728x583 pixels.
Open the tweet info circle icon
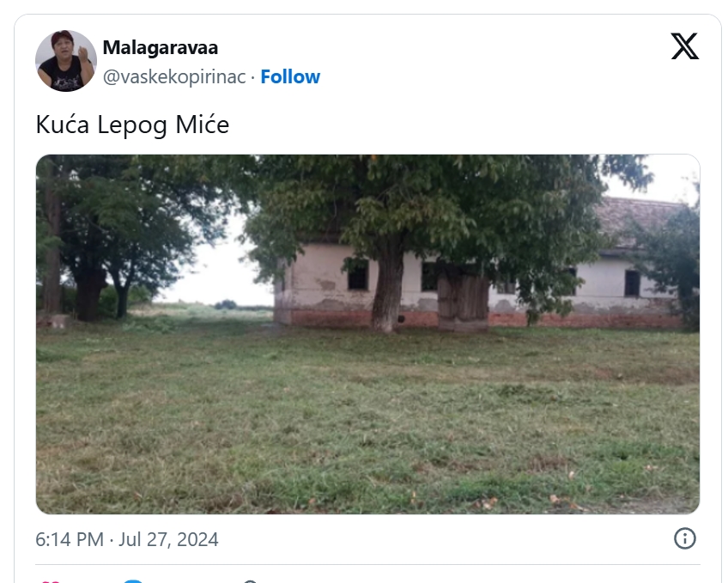(x=684, y=538)
